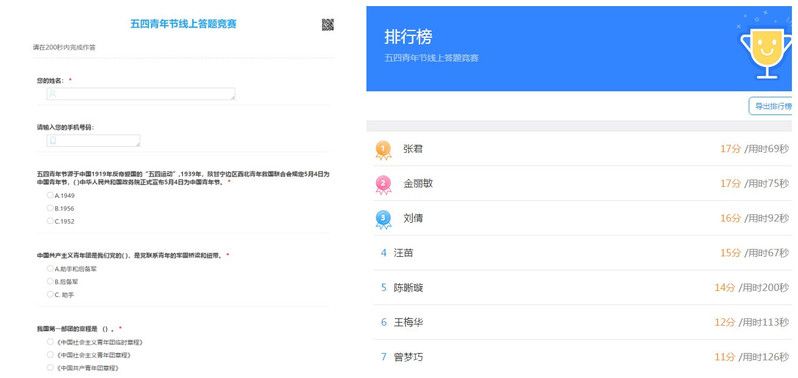This screenshot has height=378, width=798.
Task: Select radio option A.1949
Action: coord(50,195)
